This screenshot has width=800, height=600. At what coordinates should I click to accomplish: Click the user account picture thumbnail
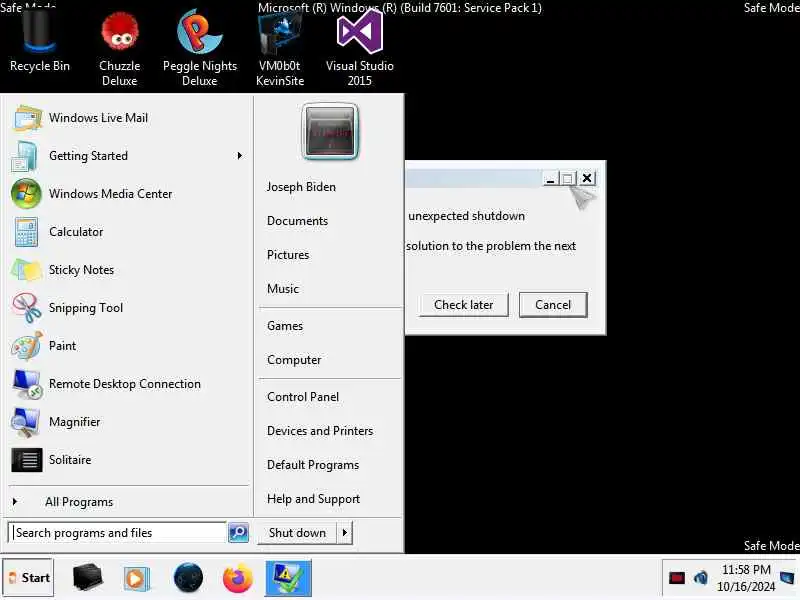(330, 132)
